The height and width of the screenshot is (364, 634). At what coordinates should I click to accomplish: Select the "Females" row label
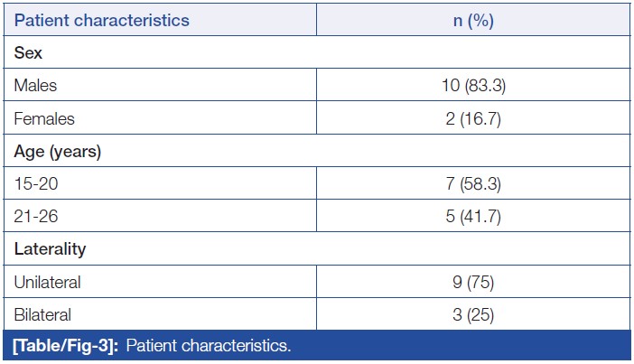[44, 118]
